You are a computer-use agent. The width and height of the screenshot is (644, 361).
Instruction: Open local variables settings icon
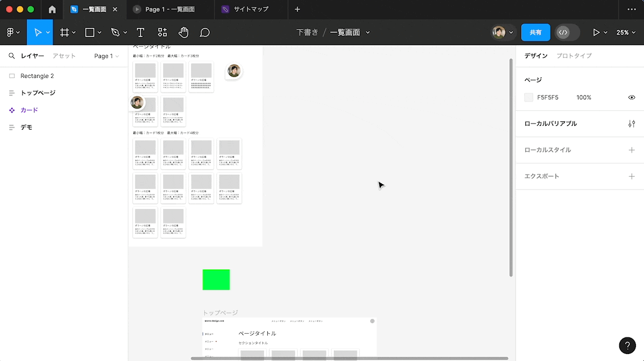pos(632,124)
